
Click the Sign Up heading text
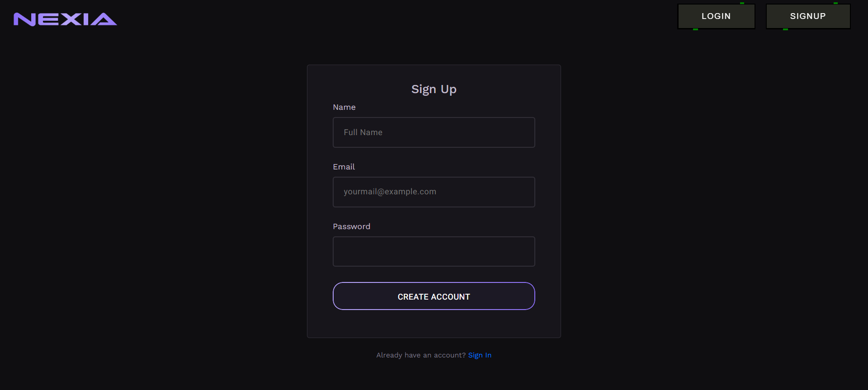(434, 89)
